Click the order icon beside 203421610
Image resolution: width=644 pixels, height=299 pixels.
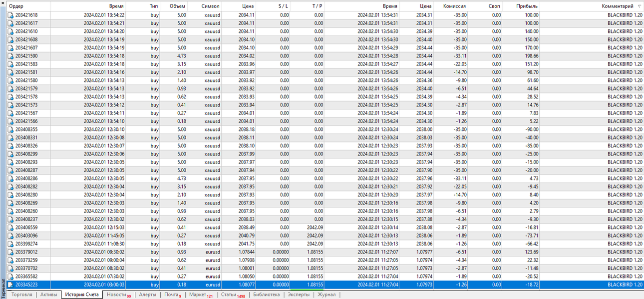coord(10,31)
